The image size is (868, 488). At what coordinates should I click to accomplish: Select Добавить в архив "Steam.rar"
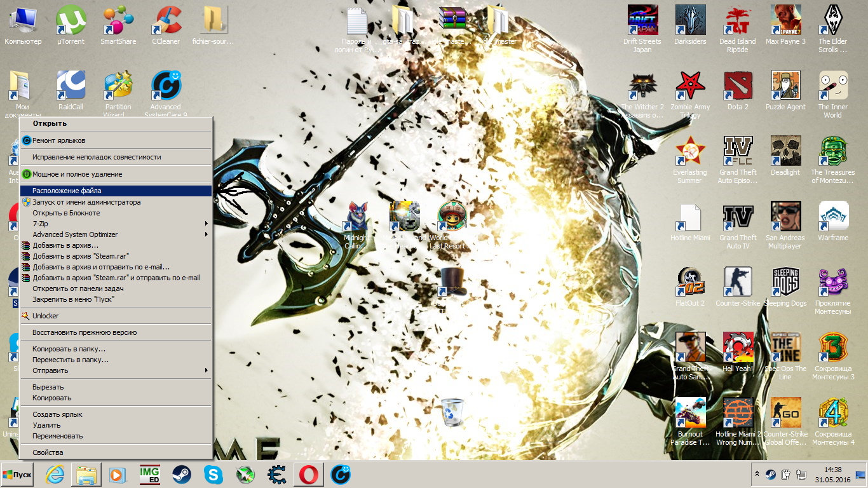point(115,256)
